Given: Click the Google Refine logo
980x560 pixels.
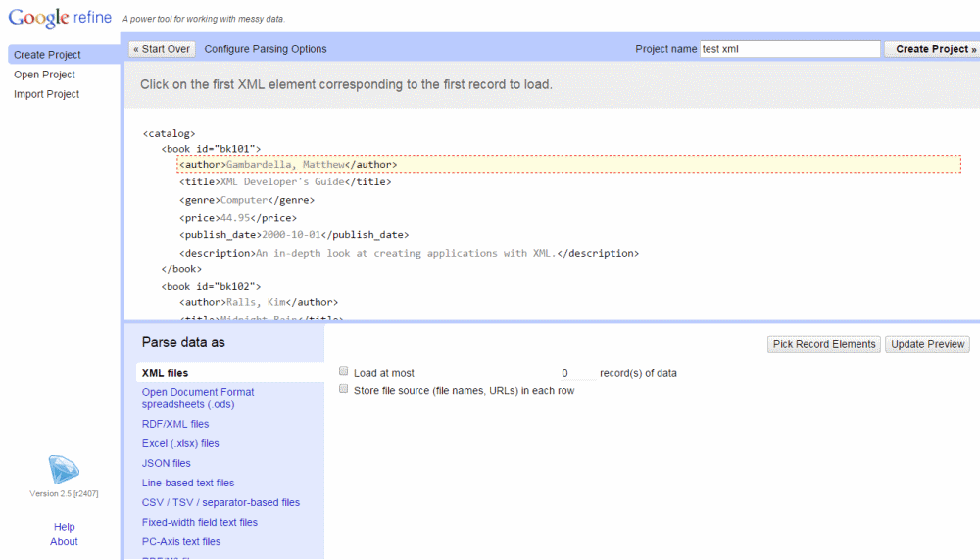Looking at the screenshot, I should click(60, 18).
